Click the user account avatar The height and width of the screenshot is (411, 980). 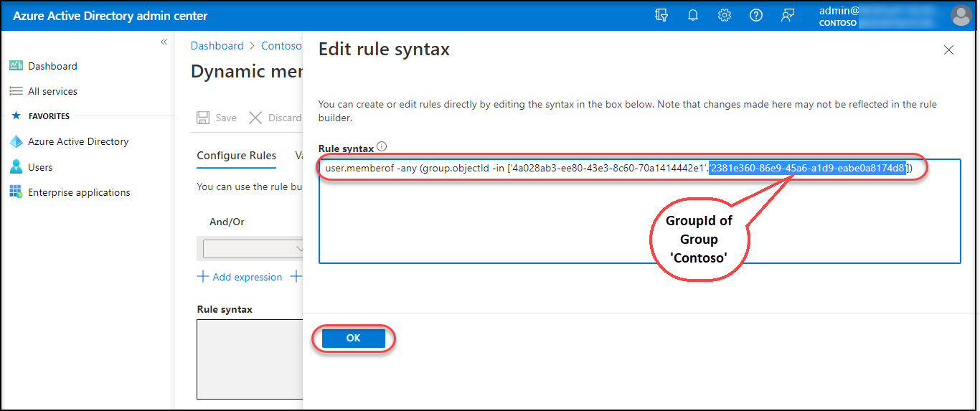[961, 15]
